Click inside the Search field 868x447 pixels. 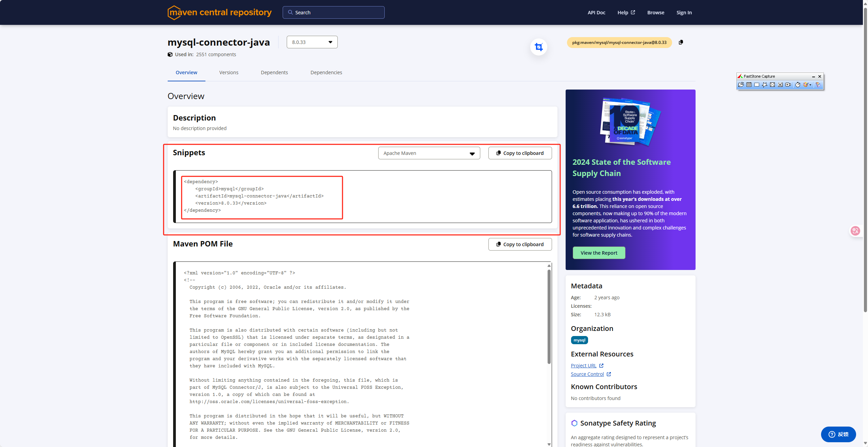333,12
